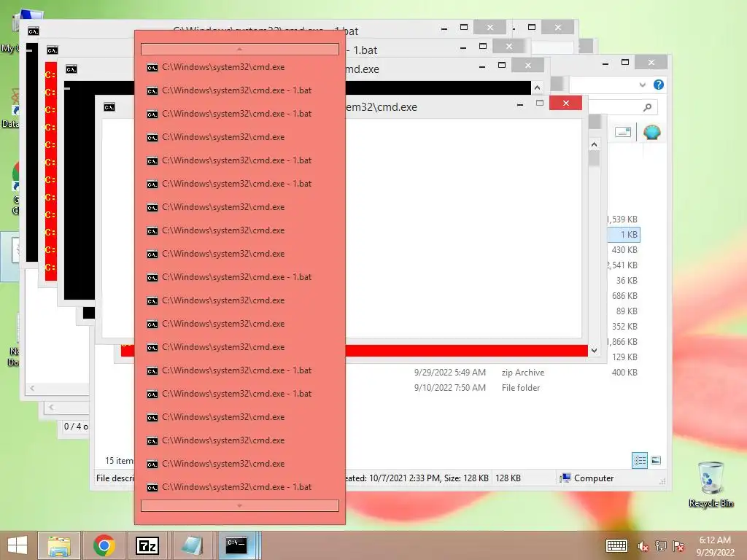The height and width of the screenshot is (560, 747).
Task: Open the network tray icon
Action: [x=660, y=546]
